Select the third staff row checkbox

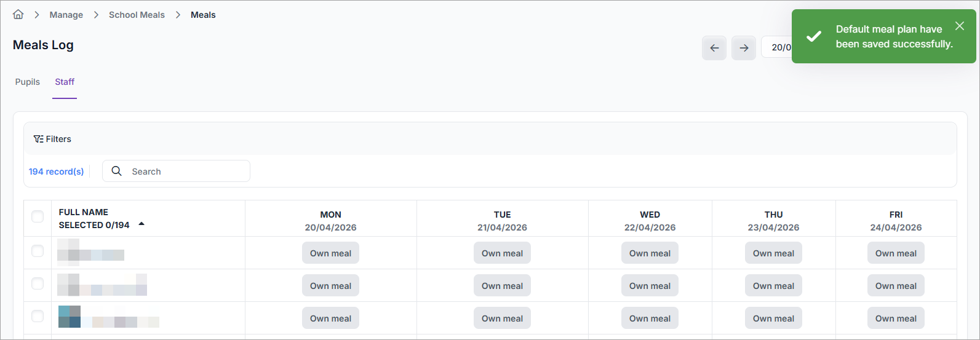pyautogui.click(x=38, y=316)
